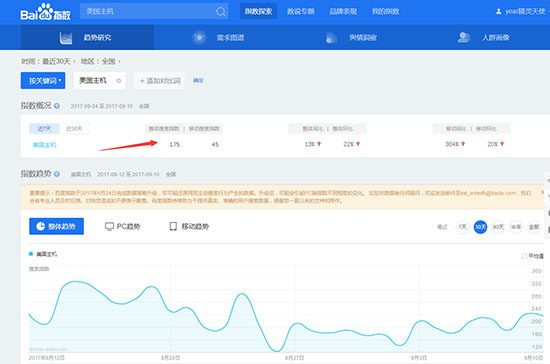Open the 我的指数 top navigation item
The image size is (550, 364).
point(385,12)
